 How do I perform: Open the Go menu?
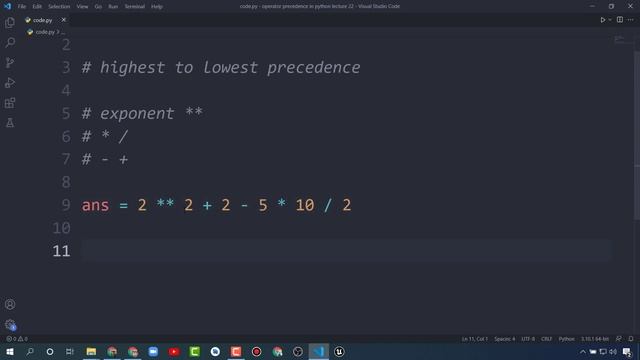click(98, 7)
